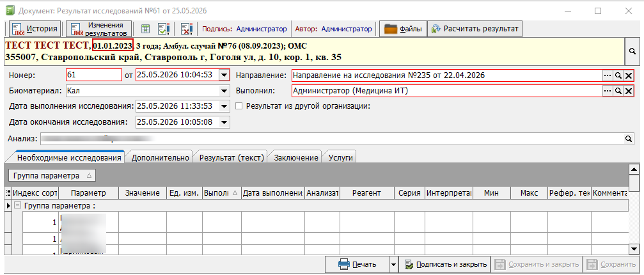Click the Выполнил field ellipsis button
Screen dimensions: 644x275
tap(607, 91)
